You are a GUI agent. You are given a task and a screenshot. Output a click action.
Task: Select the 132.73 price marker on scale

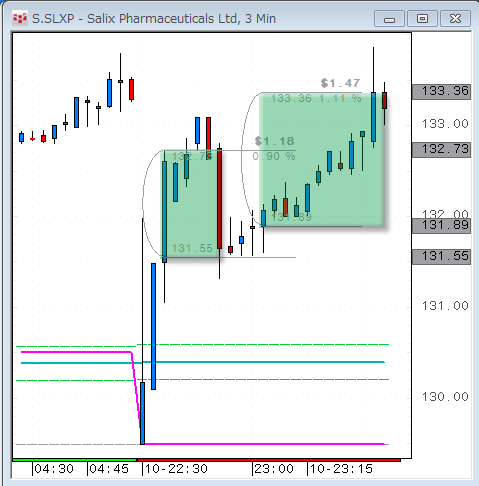point(441,149)
